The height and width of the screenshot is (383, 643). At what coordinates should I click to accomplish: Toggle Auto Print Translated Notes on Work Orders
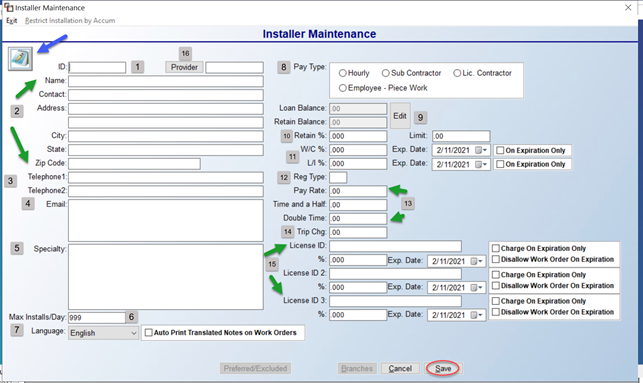148,333
